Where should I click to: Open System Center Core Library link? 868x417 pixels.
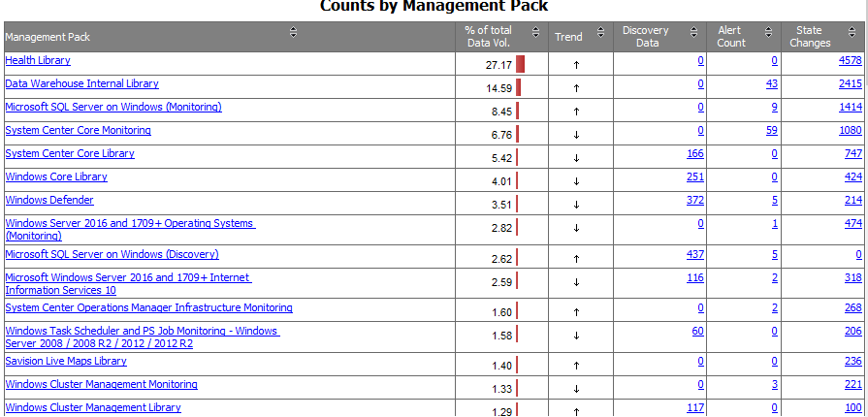70,153
